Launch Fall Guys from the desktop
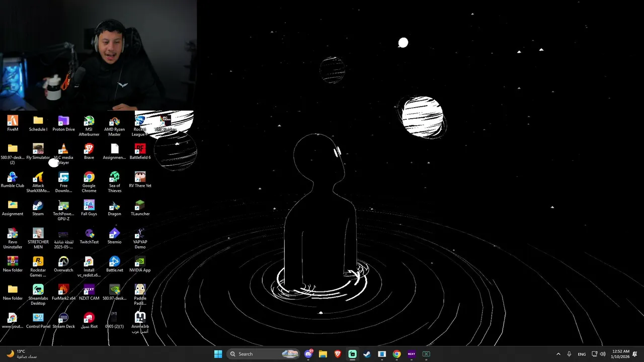 tap(89, 208)
